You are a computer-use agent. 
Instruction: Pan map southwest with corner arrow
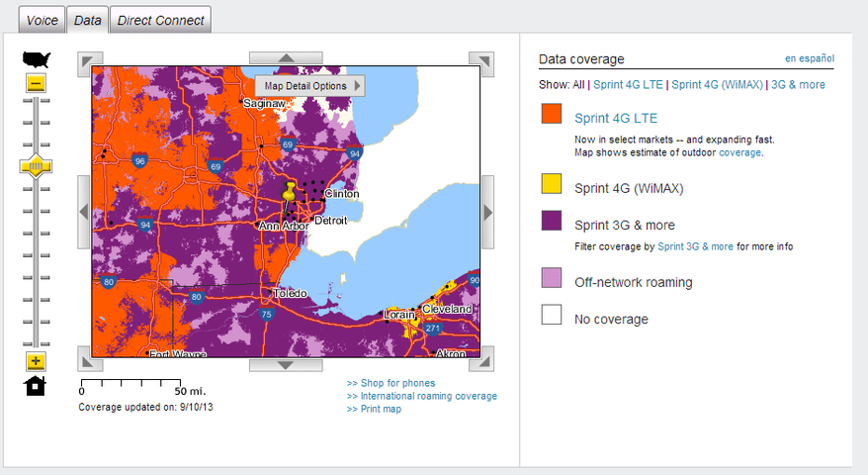click(90, 359)
